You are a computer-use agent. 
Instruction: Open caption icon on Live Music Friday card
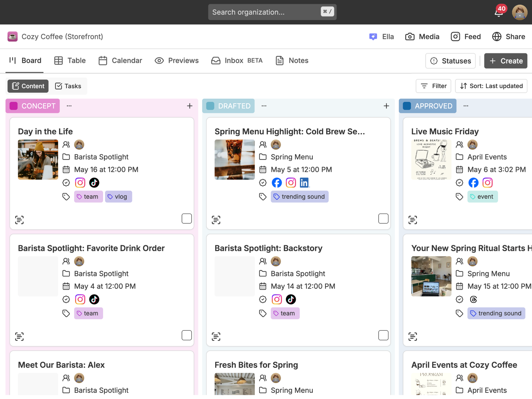[413, 220]
